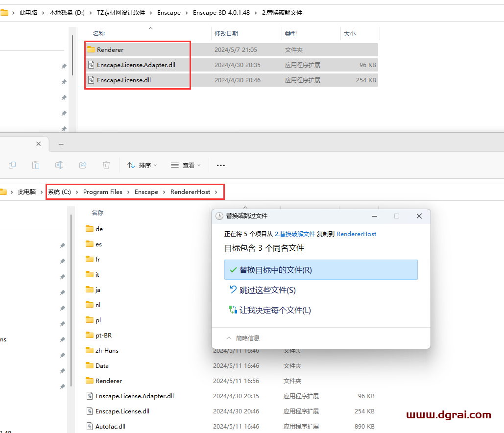
Task: Select the nl folder
Action: click(93, 305)
